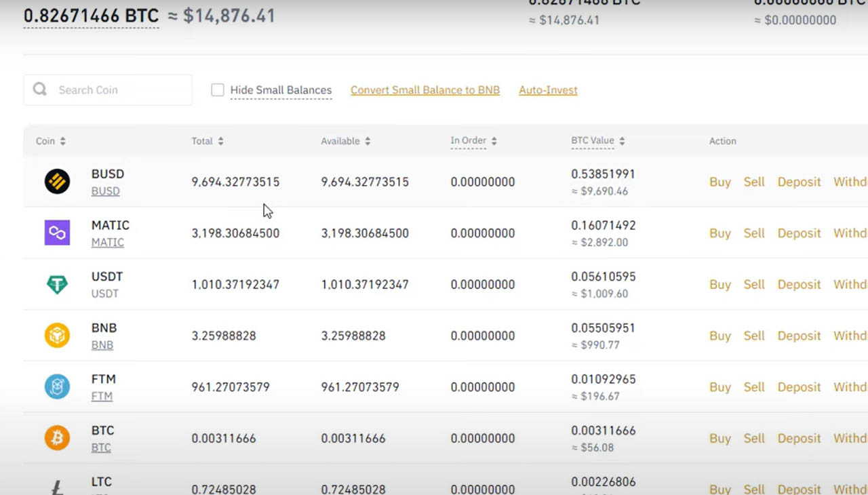Open the Auto-Invest link

pos(548,90)
